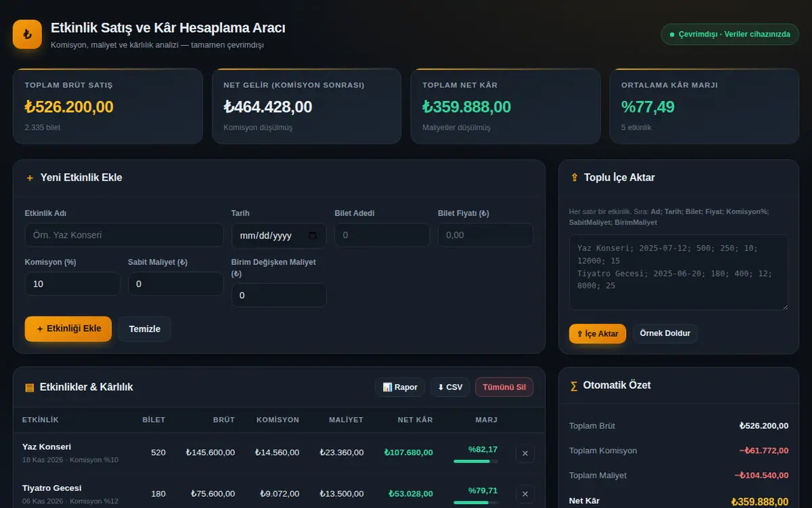Click the Etkinliği Ekle button
This screenshot has height=508, width=812.
68,329
